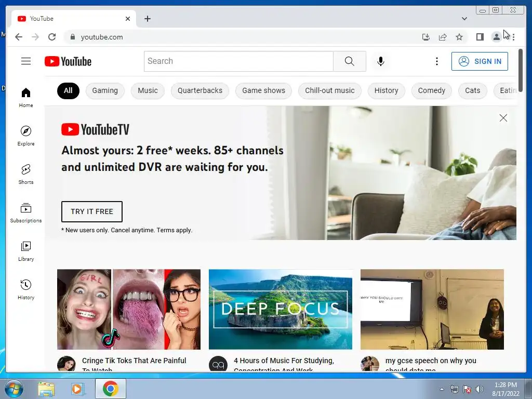Close the YouTube tab
532x399 pixels.
[128, 19]
